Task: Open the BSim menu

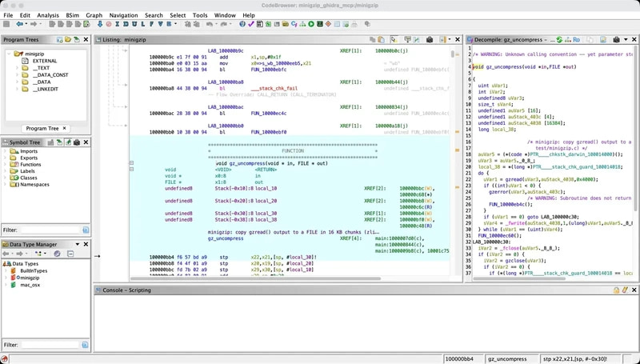Action: click(x=72, y=15)
